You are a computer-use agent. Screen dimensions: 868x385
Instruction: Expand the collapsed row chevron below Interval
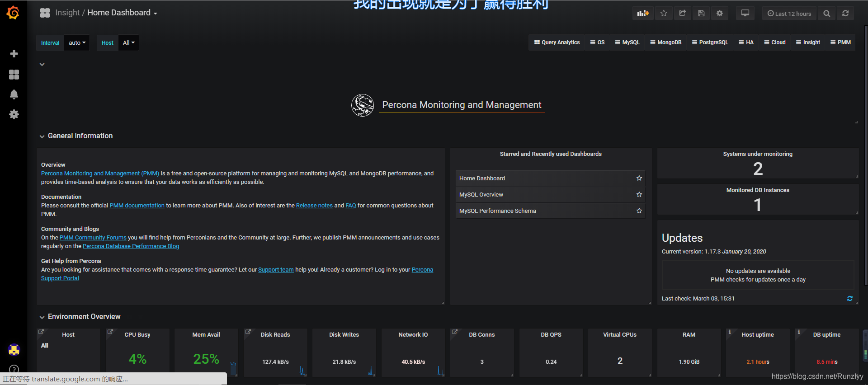click(42, 65)
